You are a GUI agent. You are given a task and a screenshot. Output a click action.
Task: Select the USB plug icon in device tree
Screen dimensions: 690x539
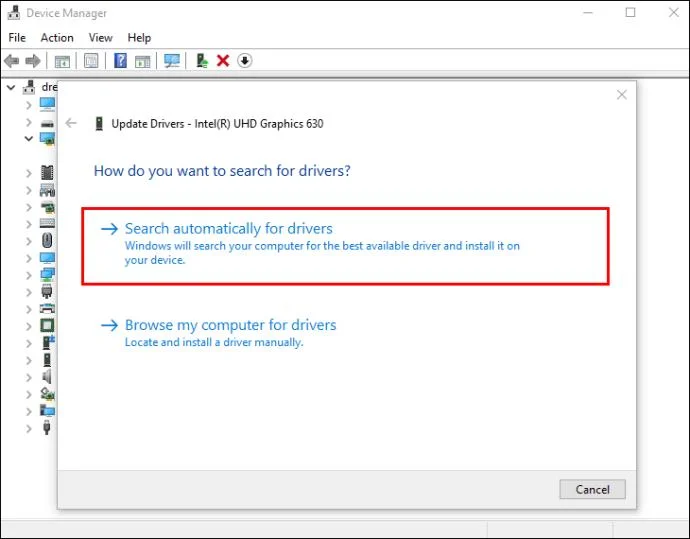pos(47,428)
